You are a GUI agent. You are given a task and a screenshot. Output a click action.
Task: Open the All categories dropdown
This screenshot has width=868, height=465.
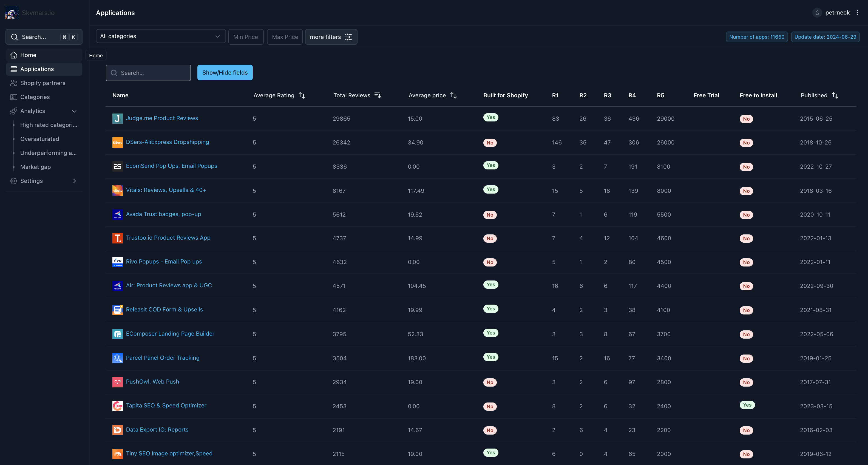click(161, 36)
